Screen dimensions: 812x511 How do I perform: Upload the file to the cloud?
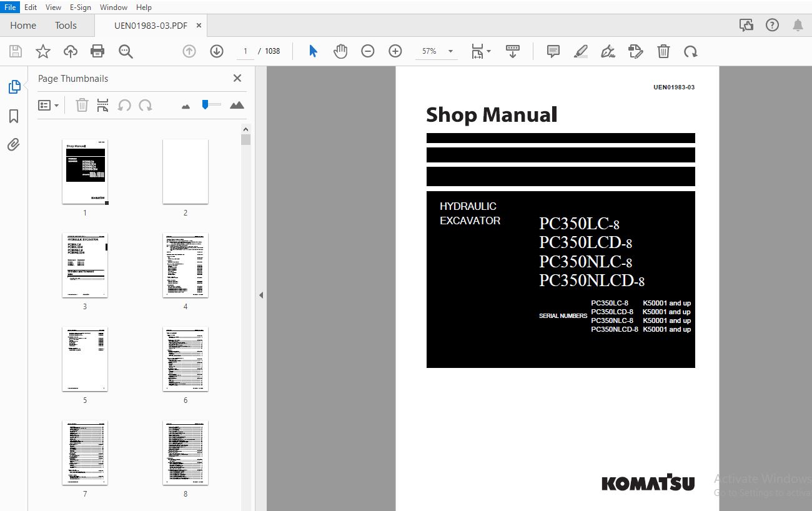(71, 51)
